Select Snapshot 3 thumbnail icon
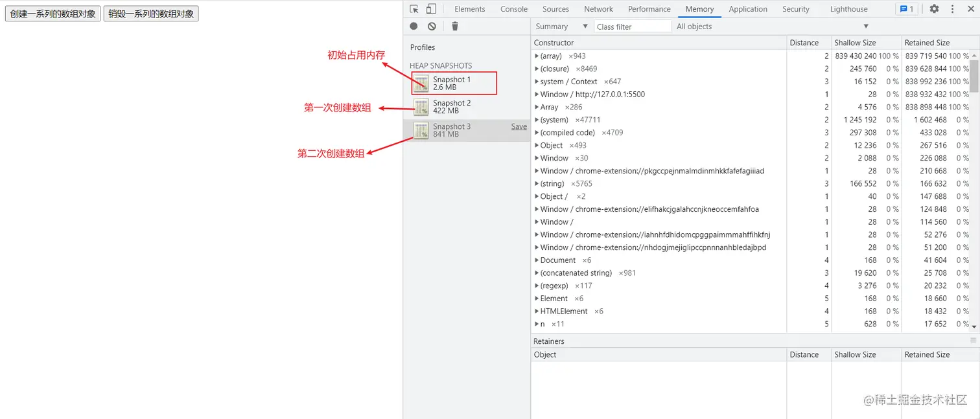The height and width of the screenshot is (419, 980). tap(421, 130)
